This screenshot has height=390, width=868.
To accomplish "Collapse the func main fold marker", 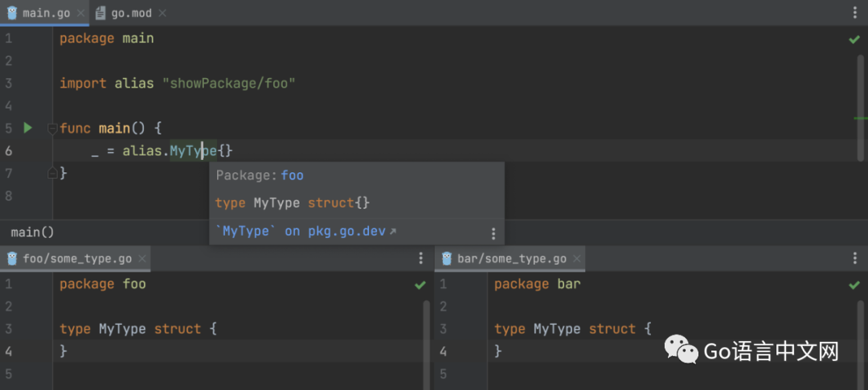I will tap(52, 128).
